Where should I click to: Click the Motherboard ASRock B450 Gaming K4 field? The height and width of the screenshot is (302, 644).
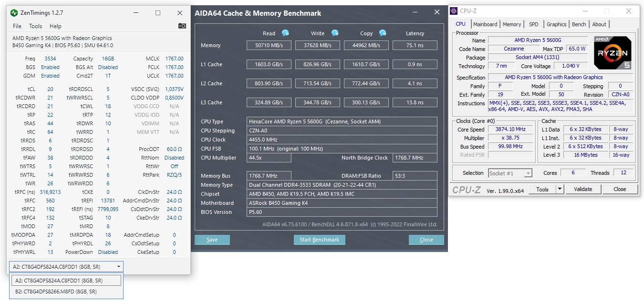342,203
